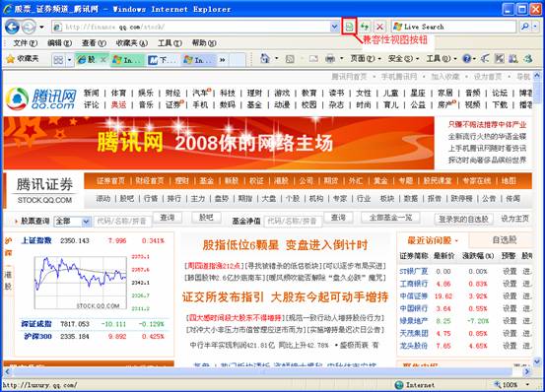Click the rightmost command bar icon

coord(528,59)
